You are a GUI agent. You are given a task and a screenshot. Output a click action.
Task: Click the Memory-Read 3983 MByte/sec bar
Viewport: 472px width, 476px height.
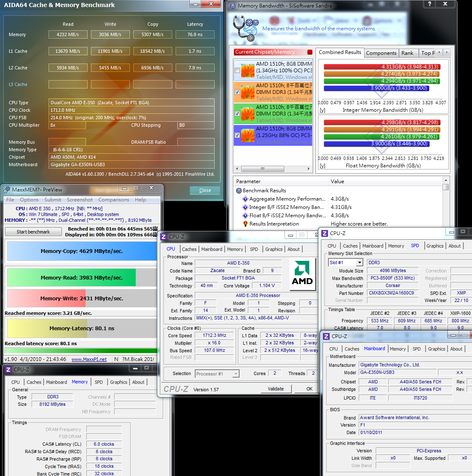(82, 277)
